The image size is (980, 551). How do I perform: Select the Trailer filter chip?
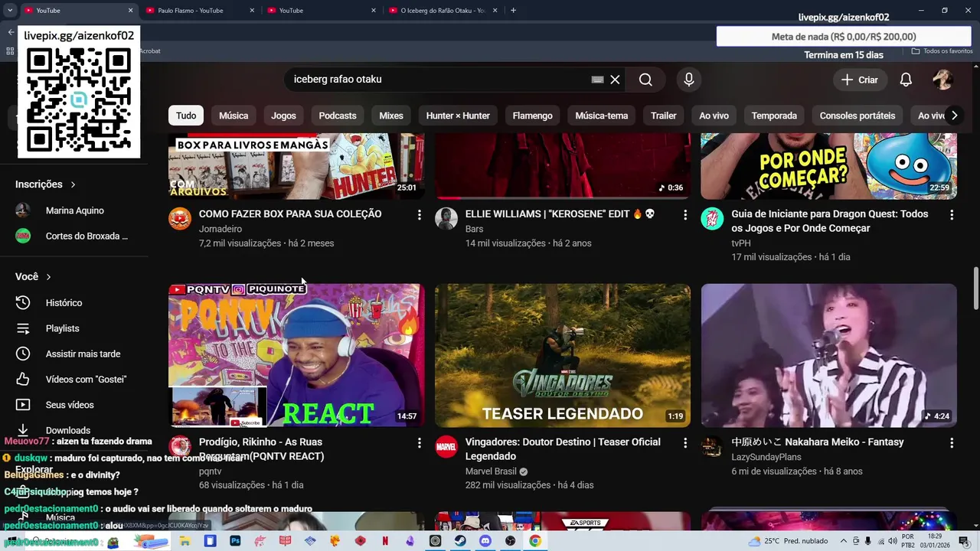664,116
